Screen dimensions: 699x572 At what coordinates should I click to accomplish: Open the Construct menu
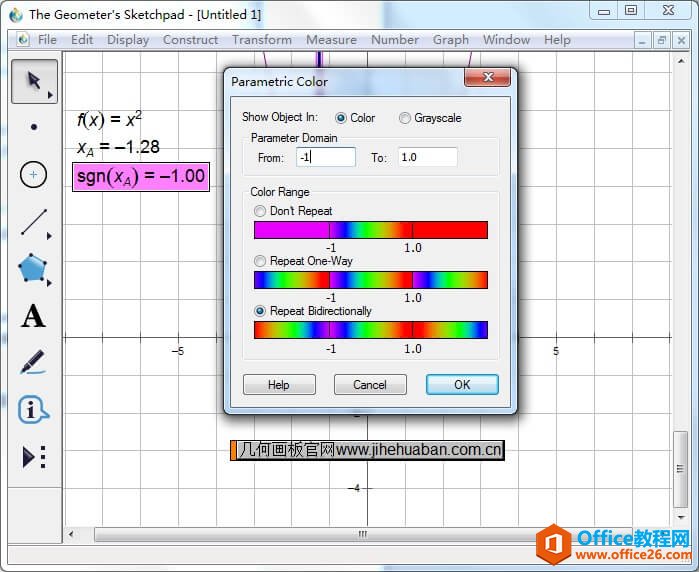190,40
